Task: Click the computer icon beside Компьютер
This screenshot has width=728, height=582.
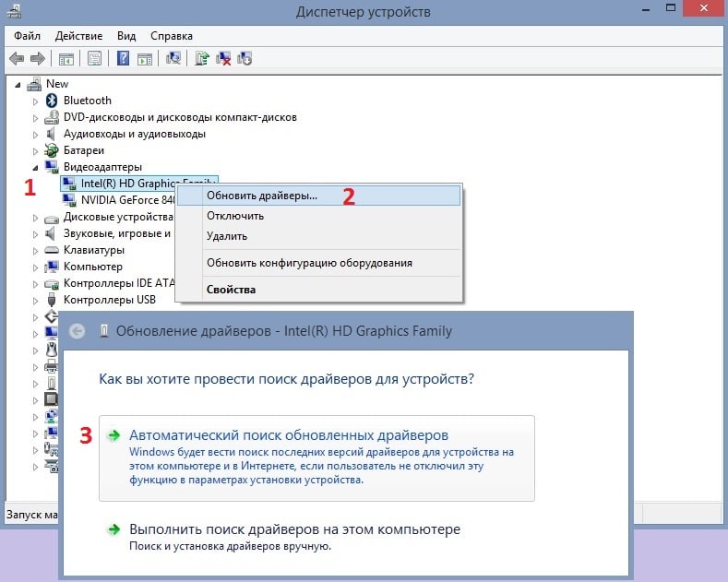Action: [52, 267]
